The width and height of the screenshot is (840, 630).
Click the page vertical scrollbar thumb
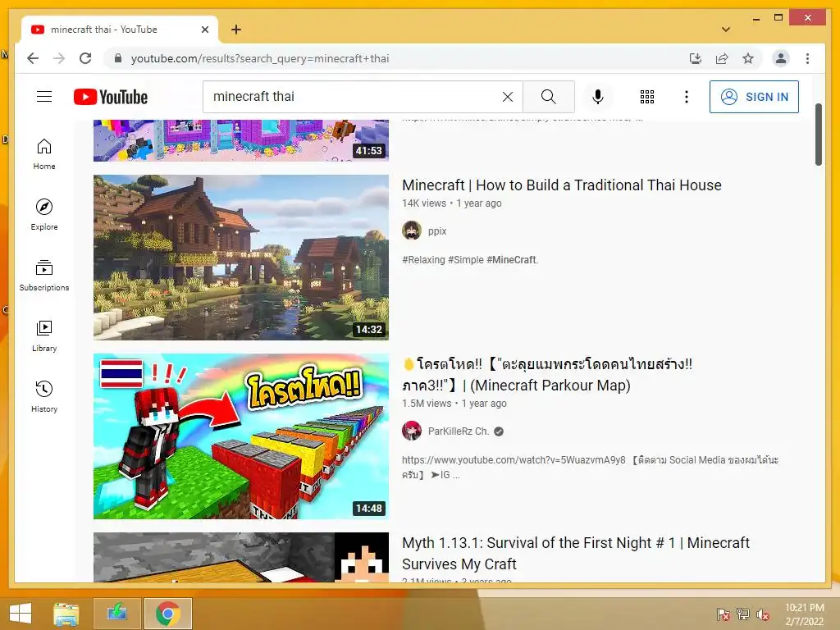[818, 134]
